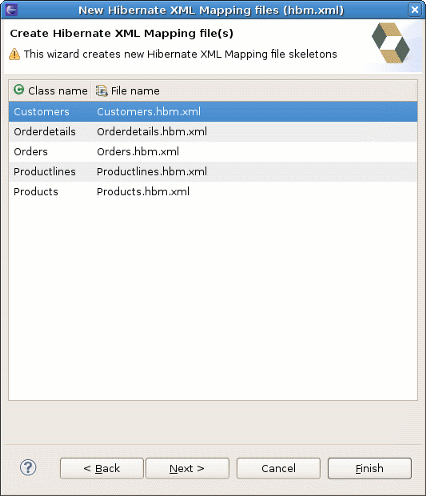This screenshot has width=426, height=496.
Task: Cancel the mapping file wizard
Action: coord(279,468)
